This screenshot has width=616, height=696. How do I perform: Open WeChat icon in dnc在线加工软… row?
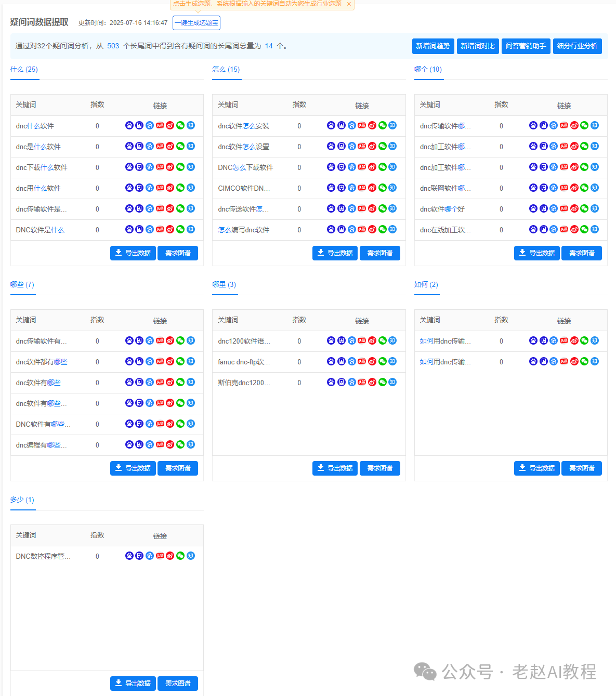point(584,229)
